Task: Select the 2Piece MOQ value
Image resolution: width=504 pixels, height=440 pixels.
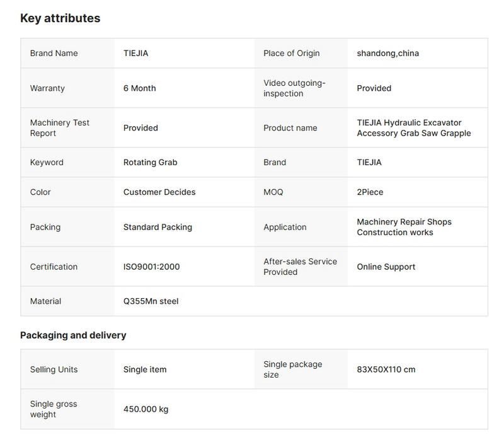Action: pyautogui.click(x=370, y=192)
